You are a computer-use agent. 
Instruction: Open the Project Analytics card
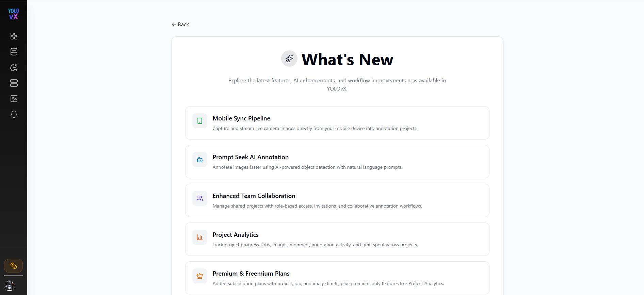(337, 239)
